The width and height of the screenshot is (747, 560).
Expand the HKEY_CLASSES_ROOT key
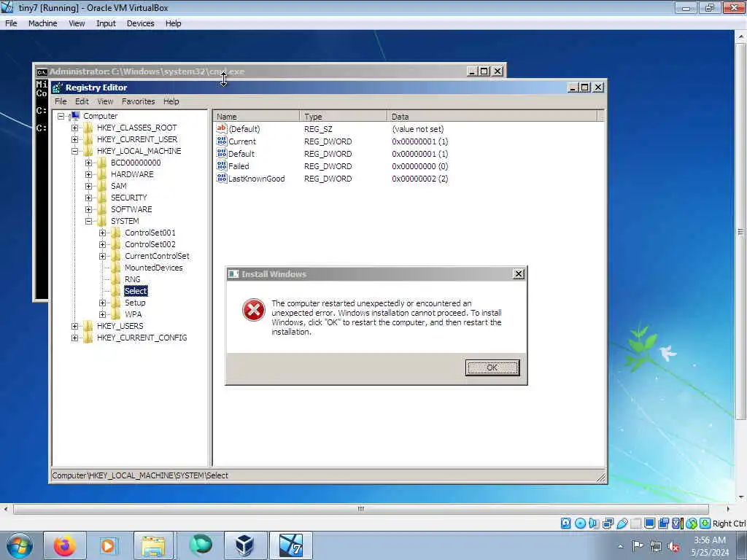[75, 128]
